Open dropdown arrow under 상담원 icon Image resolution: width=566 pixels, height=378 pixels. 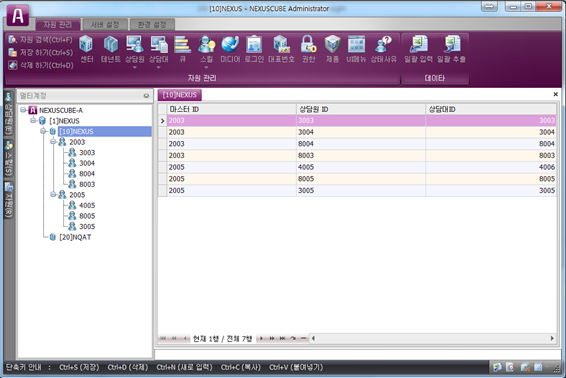(135, 67)
